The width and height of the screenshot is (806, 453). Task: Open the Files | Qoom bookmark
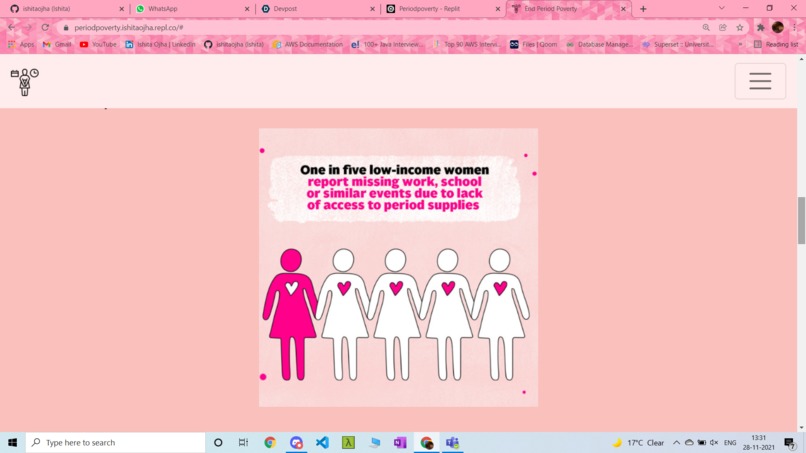533,45
